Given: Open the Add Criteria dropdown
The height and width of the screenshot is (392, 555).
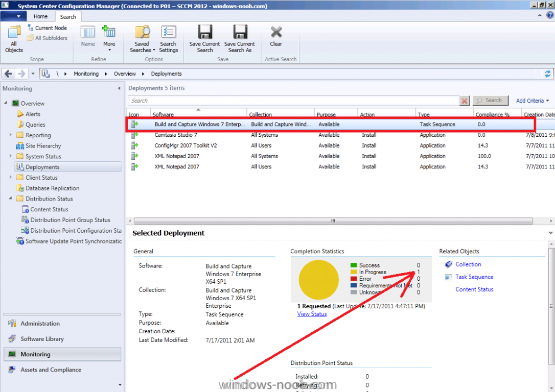Looking at the screenshot, I should [x=533, y=101].
